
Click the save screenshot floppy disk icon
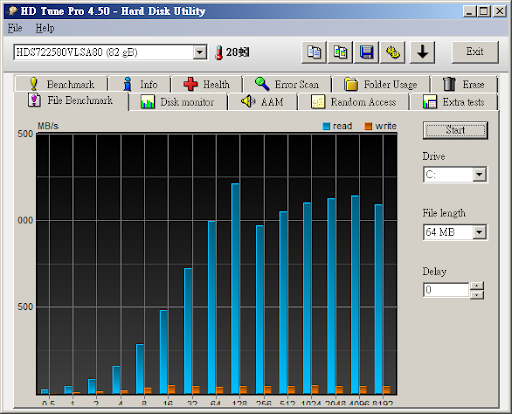click(367, 52)
